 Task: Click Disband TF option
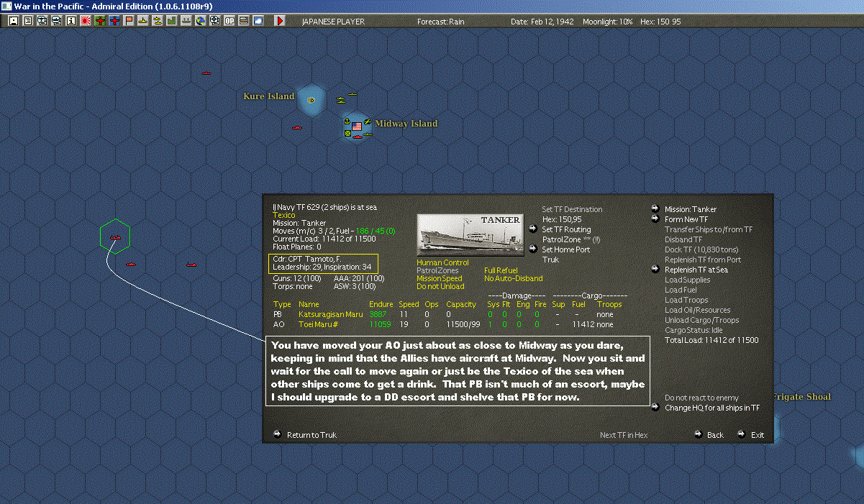tap(683, 239)
